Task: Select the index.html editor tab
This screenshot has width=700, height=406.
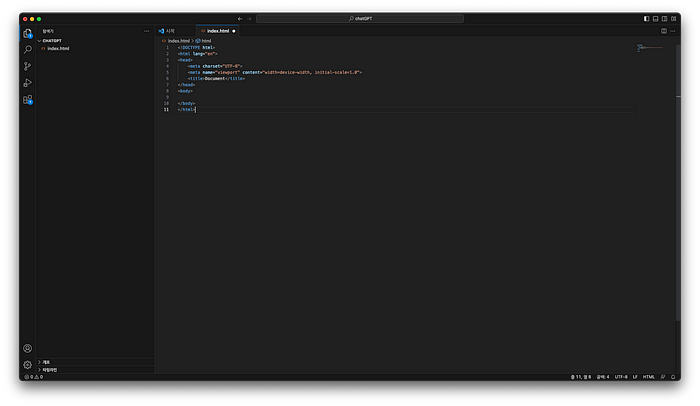Action: click(x=218, y=31)
